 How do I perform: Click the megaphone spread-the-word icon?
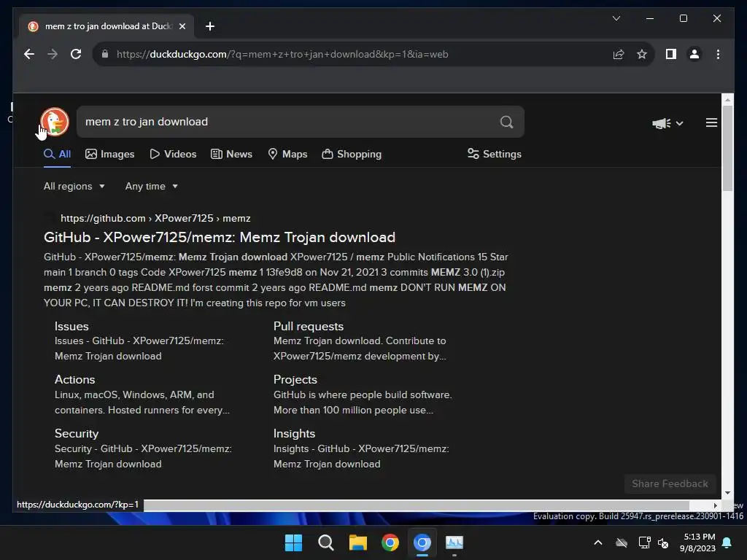coord(661,123)
